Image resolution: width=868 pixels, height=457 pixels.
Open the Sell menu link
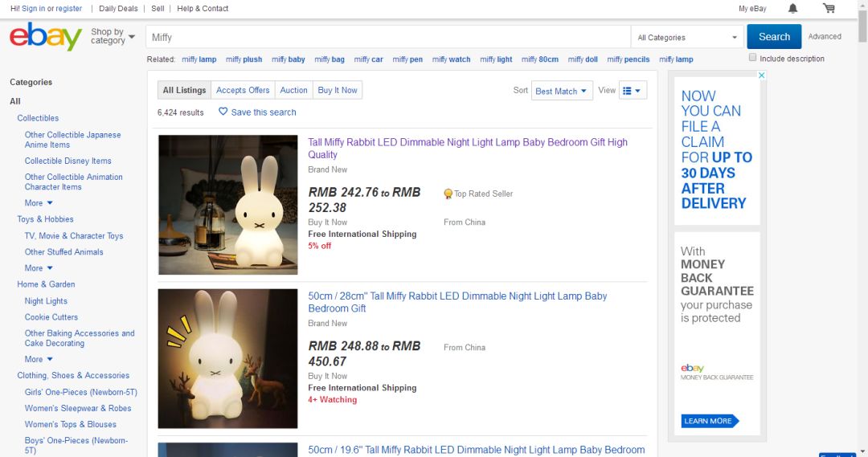click(x=158, y=8)
